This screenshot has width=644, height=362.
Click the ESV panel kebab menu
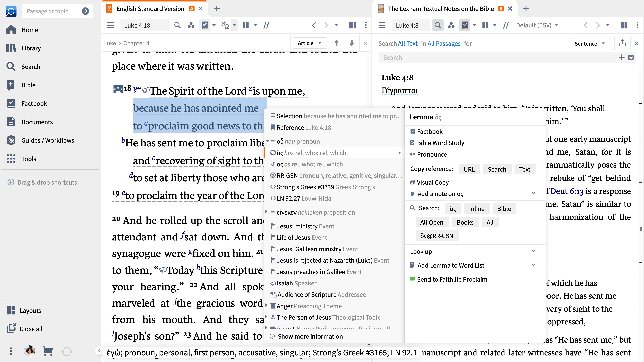(x=366, y=25)
